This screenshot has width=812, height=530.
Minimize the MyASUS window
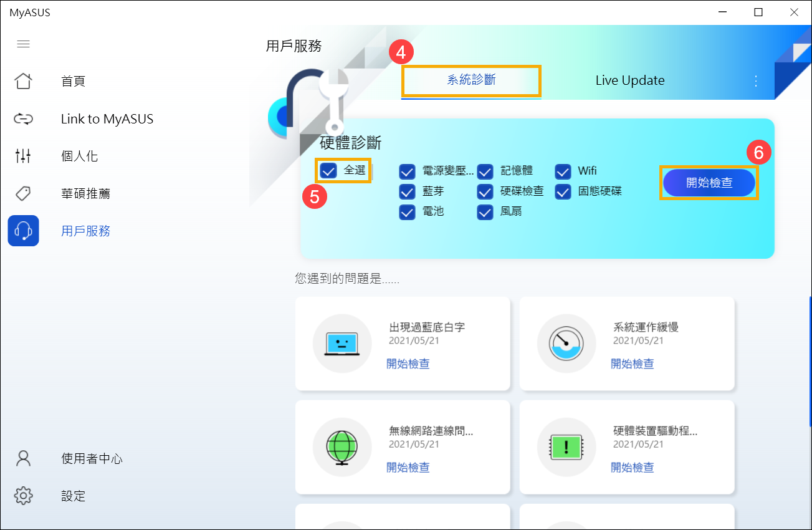(722, 12)
